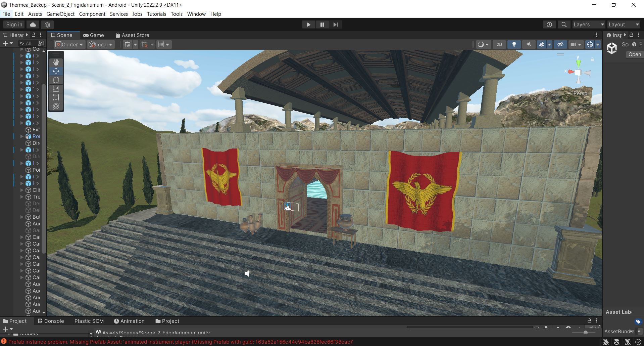Toggle scene audio mute
This screenshot has height=346, width=644.
(529, 44)
